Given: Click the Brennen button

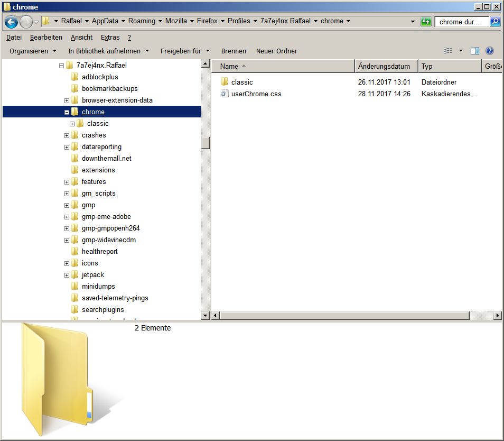Looking at the screenshot, I should click(x=234, y=51).
